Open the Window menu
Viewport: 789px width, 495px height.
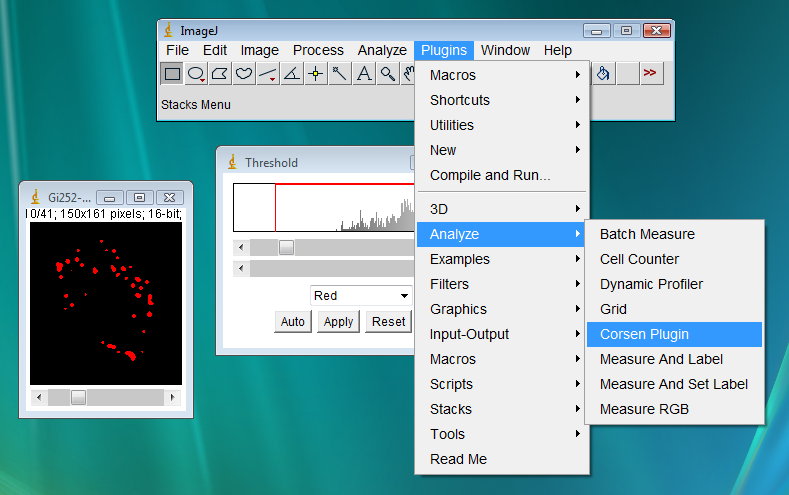505,50
